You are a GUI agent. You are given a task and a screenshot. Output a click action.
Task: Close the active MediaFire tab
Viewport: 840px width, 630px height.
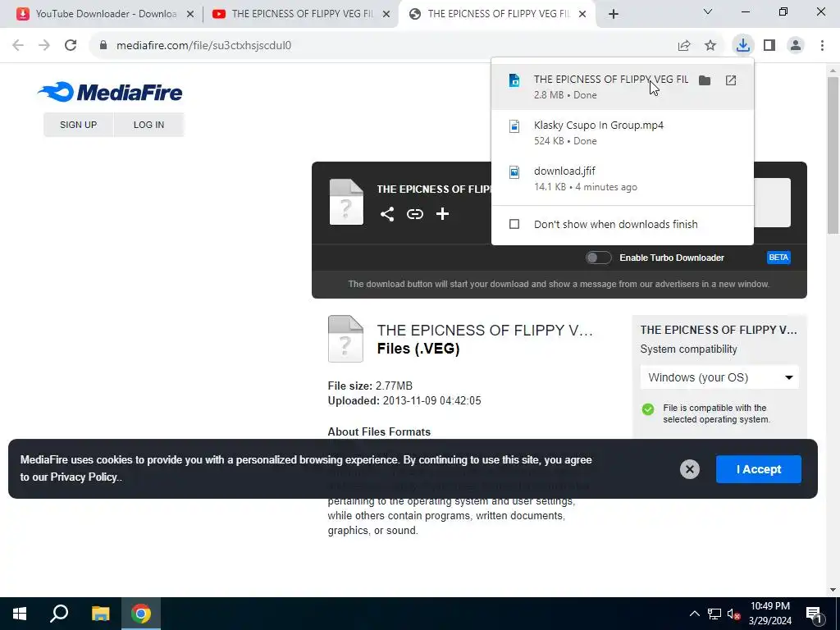(583, 15)
